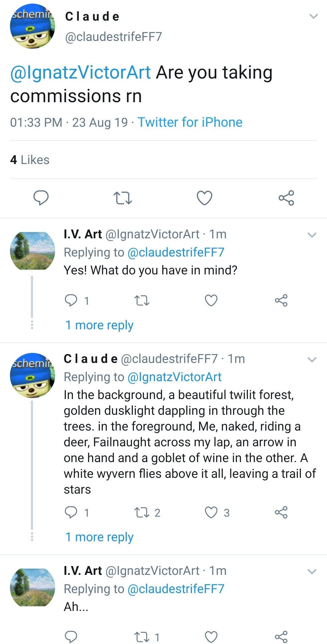The height and width of the screenshot is (644, 327).
Task: Open the @IgnatzVictorArt mention in the main tweet
Action: click(x=81, y=73)
